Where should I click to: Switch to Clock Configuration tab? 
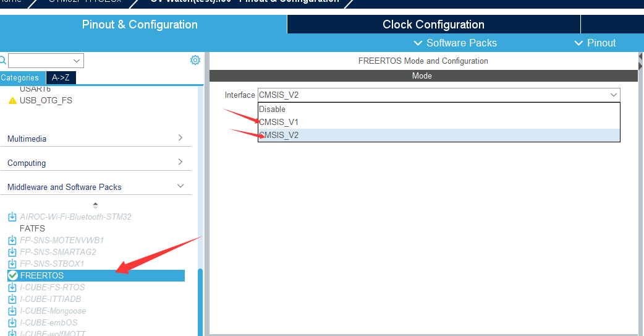[433, 25]
